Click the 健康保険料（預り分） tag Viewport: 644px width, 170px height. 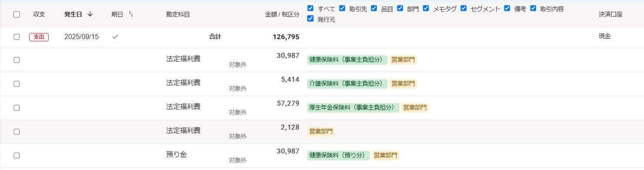click(338, 156)
